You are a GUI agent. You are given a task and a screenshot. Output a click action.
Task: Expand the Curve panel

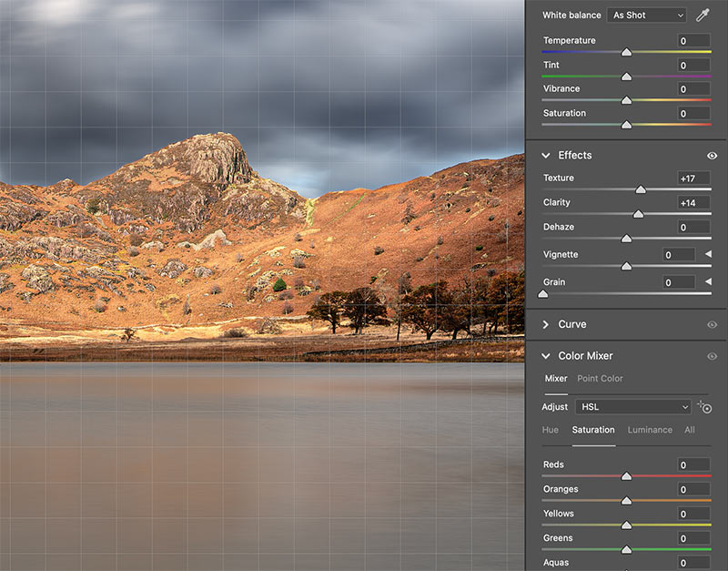tap(546, 324)
